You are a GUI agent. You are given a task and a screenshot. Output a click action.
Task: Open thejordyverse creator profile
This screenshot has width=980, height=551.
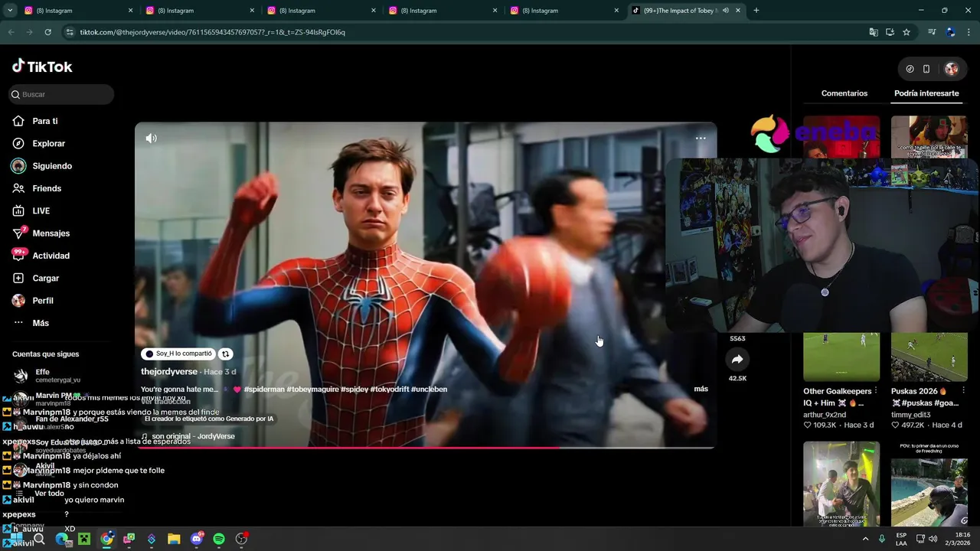tap(169, 371)
